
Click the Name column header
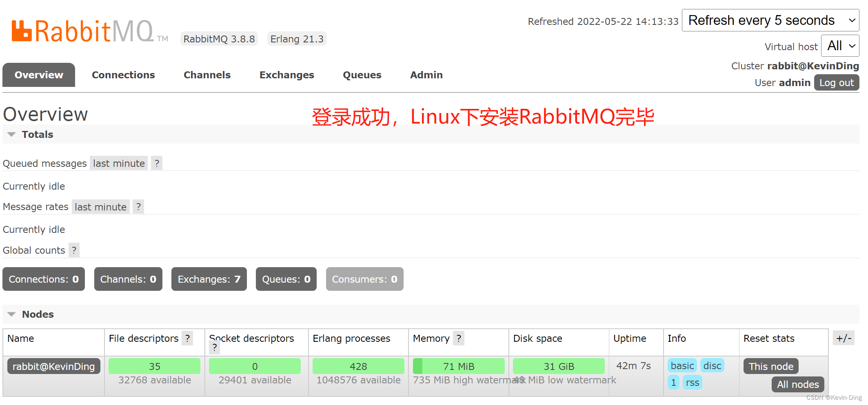pos(21,338)
